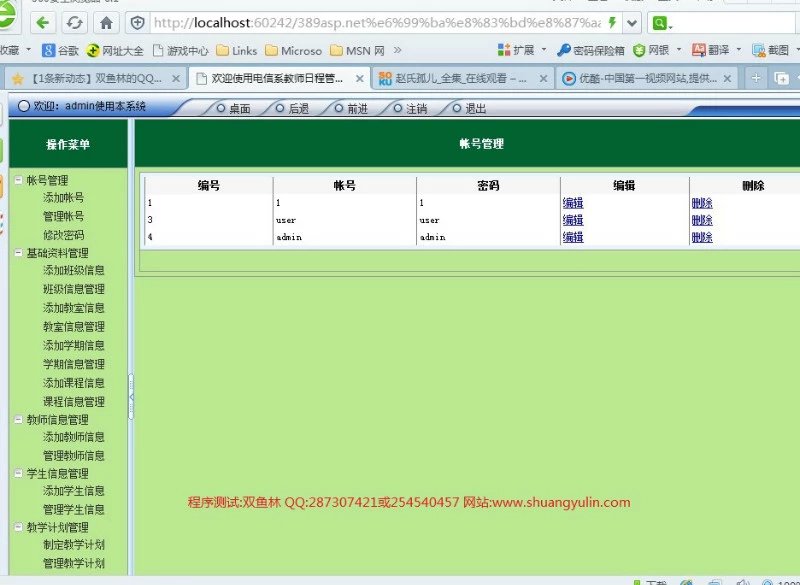The image size is (800, 585).
Task: Edit account row numbered 1
Action: (573, 203)
